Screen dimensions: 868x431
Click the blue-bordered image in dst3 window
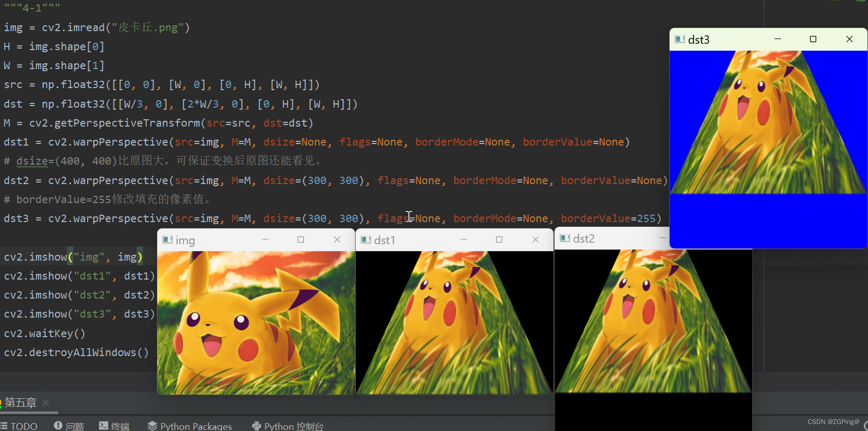click(x=768, y=149)
